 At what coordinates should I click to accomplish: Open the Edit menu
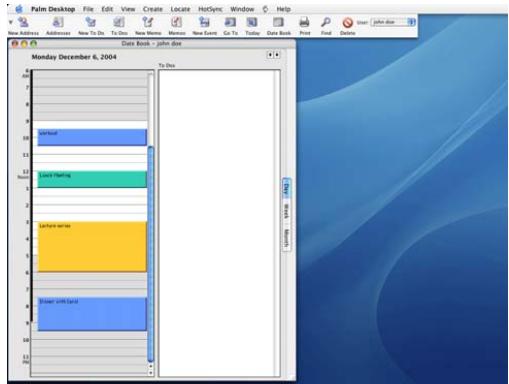[x=107, y=9]
